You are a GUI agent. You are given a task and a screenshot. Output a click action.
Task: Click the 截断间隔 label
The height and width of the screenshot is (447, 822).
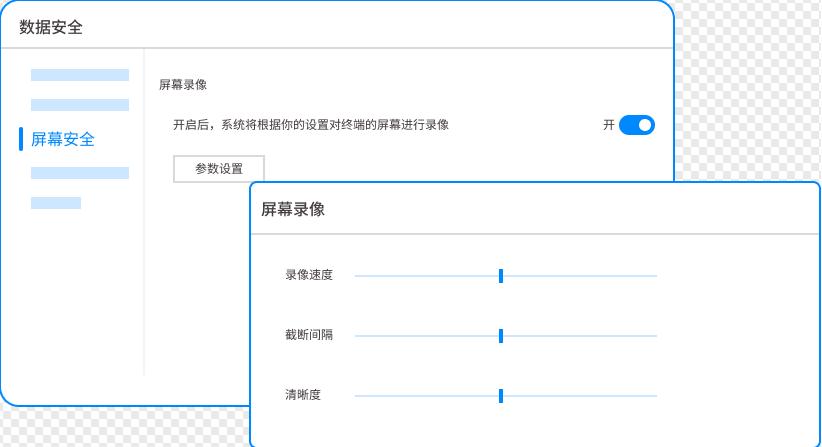coord(309,335)
